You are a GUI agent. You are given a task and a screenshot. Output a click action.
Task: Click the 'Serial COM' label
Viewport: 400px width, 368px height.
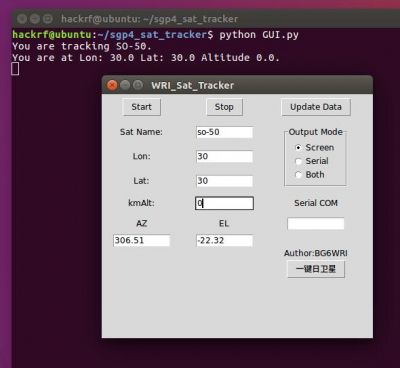(x=316, y=203)
